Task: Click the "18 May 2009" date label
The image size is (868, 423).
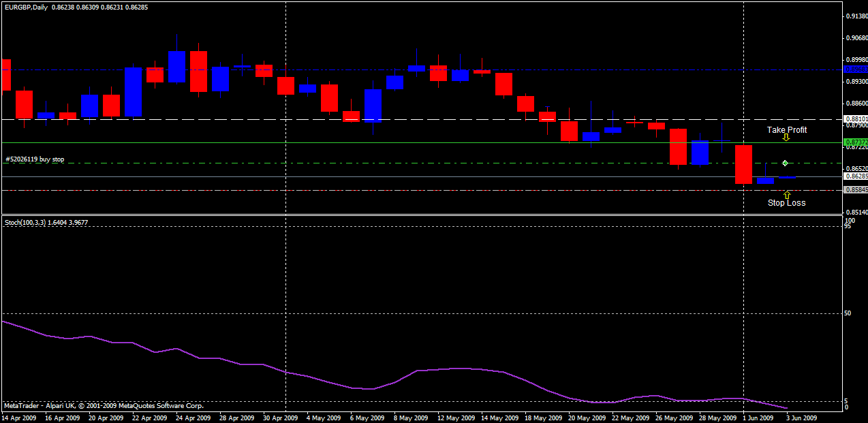Action: (x=542, y=418)
